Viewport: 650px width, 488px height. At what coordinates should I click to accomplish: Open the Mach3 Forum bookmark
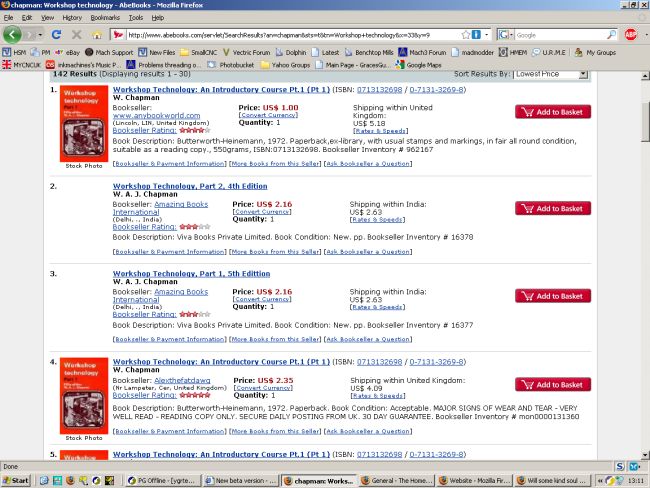(x=422, y=53)
